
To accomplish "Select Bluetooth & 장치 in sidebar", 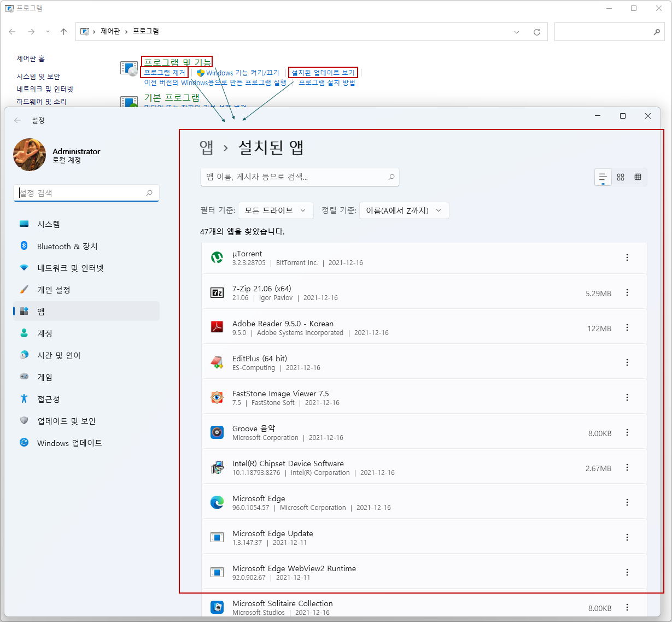I will 86,246.
